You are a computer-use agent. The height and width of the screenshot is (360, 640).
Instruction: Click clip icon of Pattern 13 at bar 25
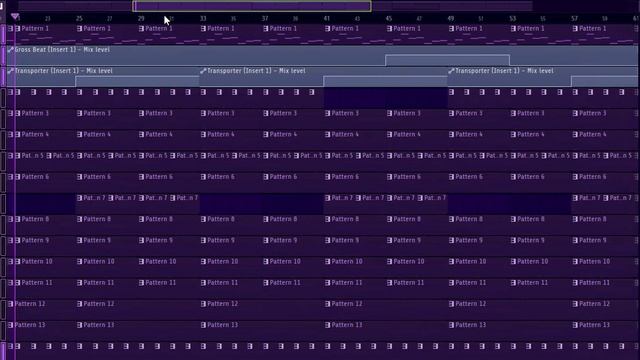click(79, 326)
